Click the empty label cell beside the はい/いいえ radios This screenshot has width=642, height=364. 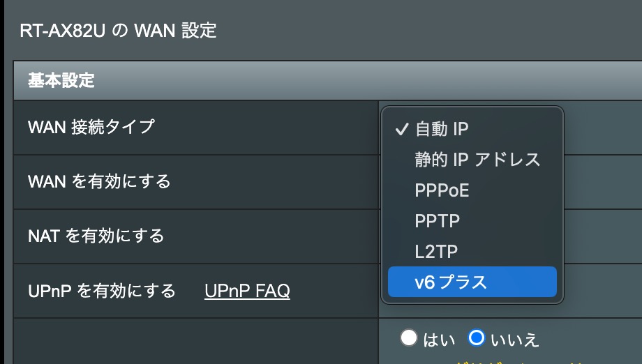click(195, 340)
